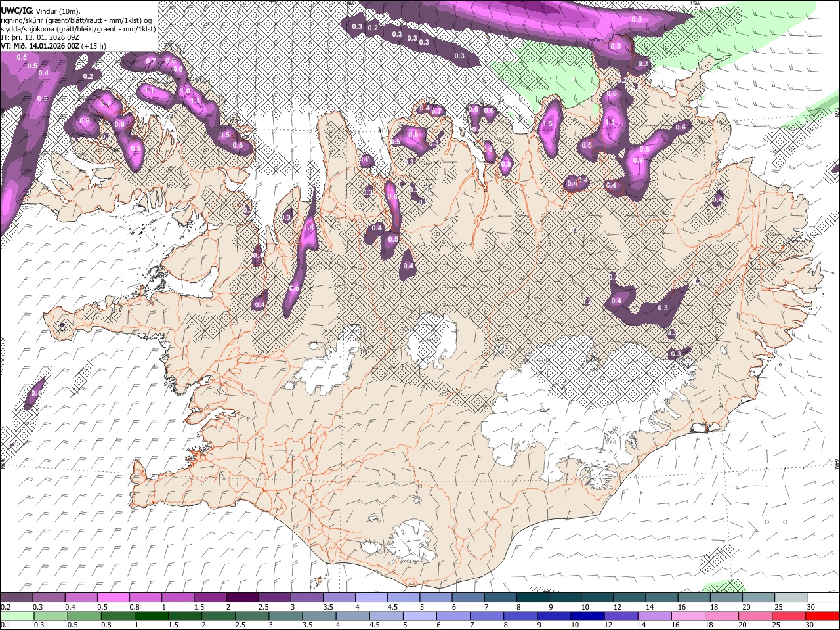Click the UWC/IG title in the header
Image resolution: width=840 pixels, height=630 pixels.
coord(16,10)
